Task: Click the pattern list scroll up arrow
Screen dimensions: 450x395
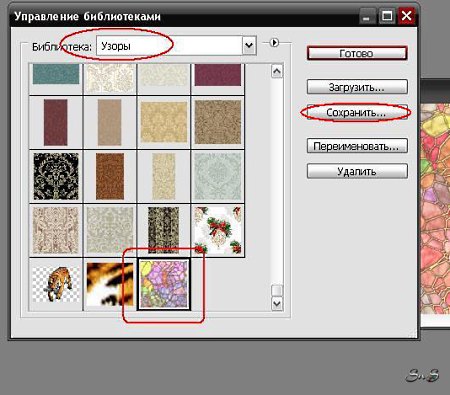Action: pos(277,71)
